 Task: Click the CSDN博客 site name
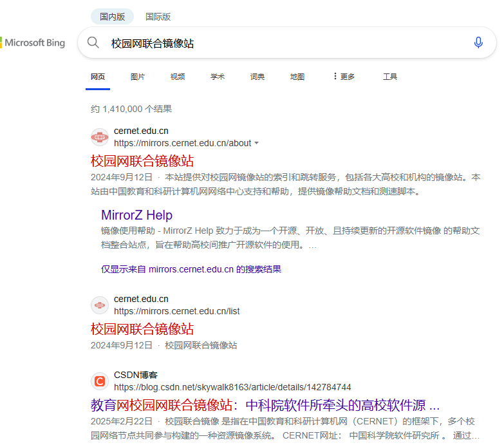pyautogui.click(x=136, y=375)
